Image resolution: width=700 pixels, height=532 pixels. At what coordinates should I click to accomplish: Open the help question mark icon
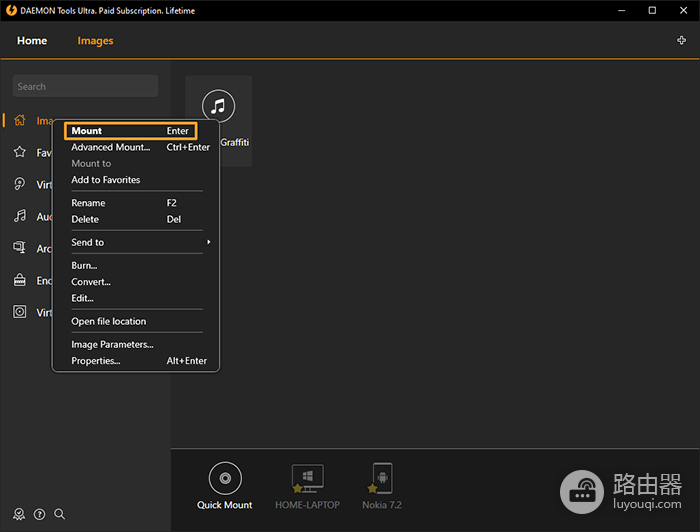[x=40, y=514]
